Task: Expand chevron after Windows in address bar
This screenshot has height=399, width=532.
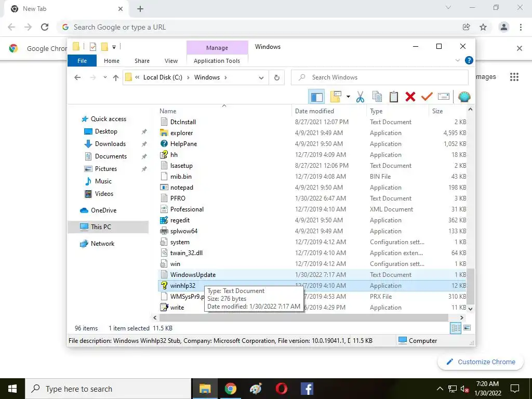Action: tap(225, 77)
